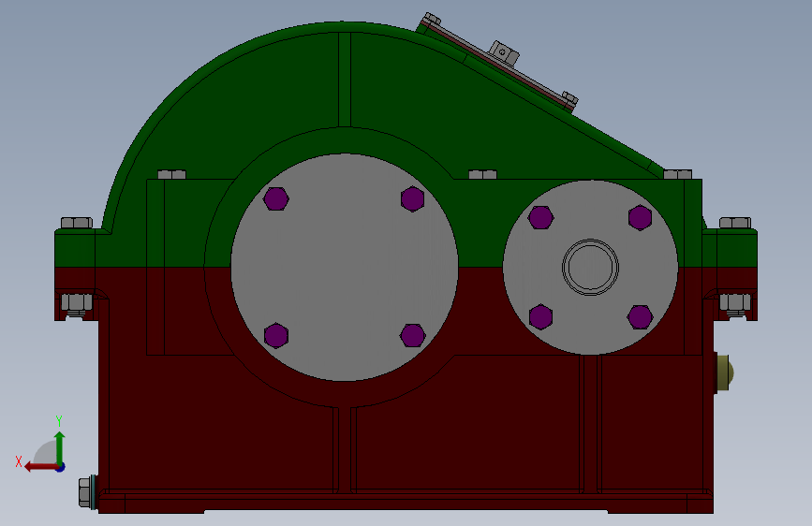Click the breather plug on the inspection cover
Viewport: 812px width, 526px height.
tap(504, 52)
